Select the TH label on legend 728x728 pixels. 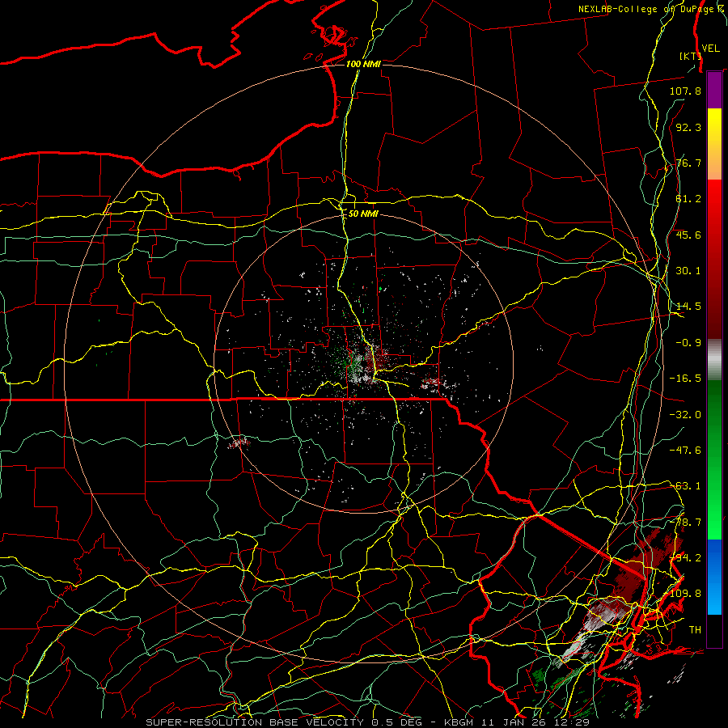(695, 630)
